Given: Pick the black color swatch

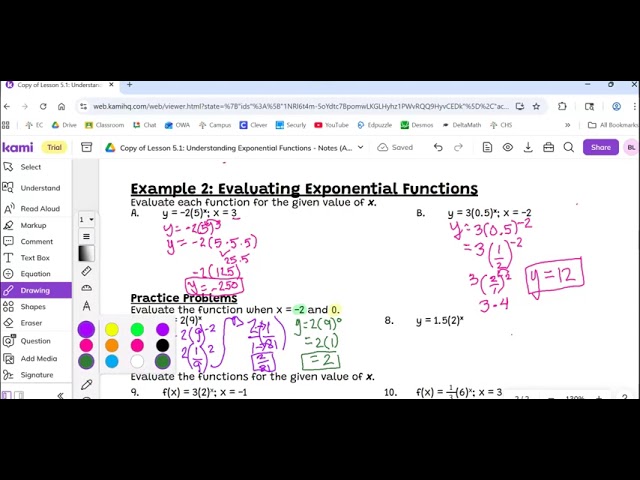Looking at the screenshot, I should click(x=162, y=345).
